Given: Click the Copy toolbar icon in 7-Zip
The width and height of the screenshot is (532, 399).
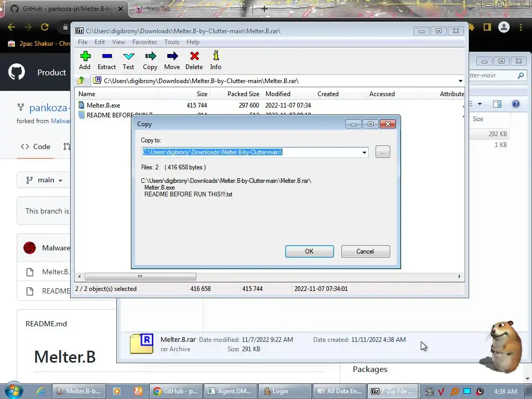Looking at the screenshot, I should click(x=150, y=60).
